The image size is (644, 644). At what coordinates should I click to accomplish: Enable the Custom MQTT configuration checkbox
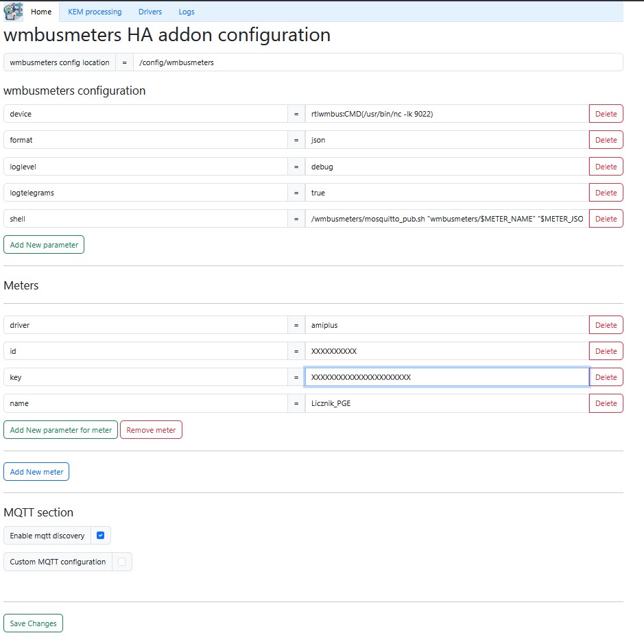point(122,562)
